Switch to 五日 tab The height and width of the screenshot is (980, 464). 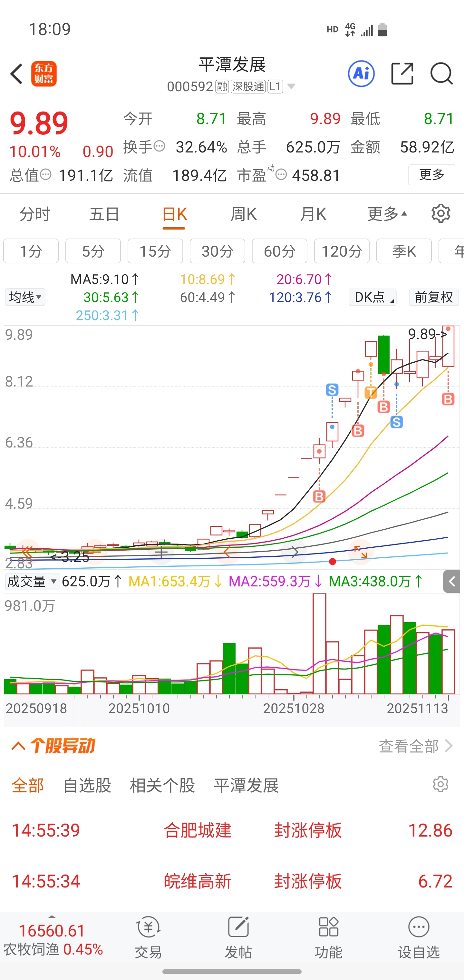coord(104,214)
